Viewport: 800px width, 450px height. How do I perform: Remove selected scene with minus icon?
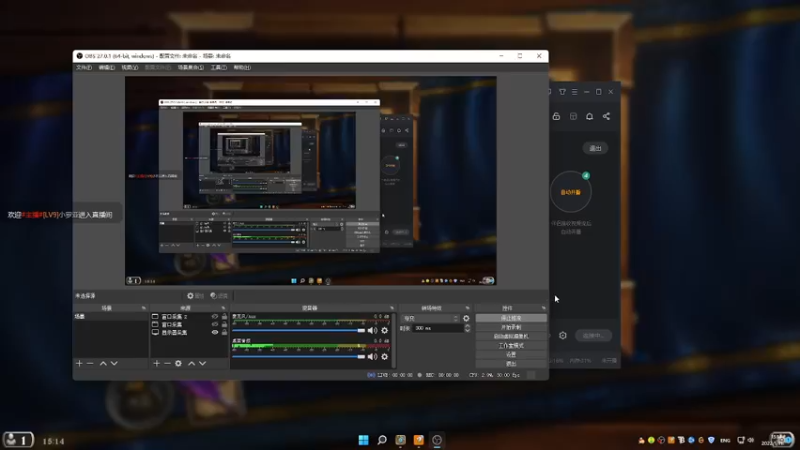point(90,363)
